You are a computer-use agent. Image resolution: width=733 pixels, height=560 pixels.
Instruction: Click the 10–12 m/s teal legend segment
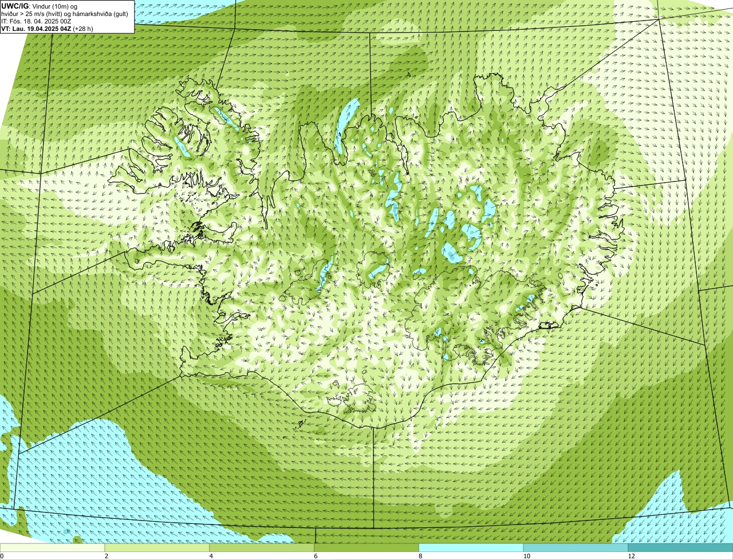coord(576,547)
